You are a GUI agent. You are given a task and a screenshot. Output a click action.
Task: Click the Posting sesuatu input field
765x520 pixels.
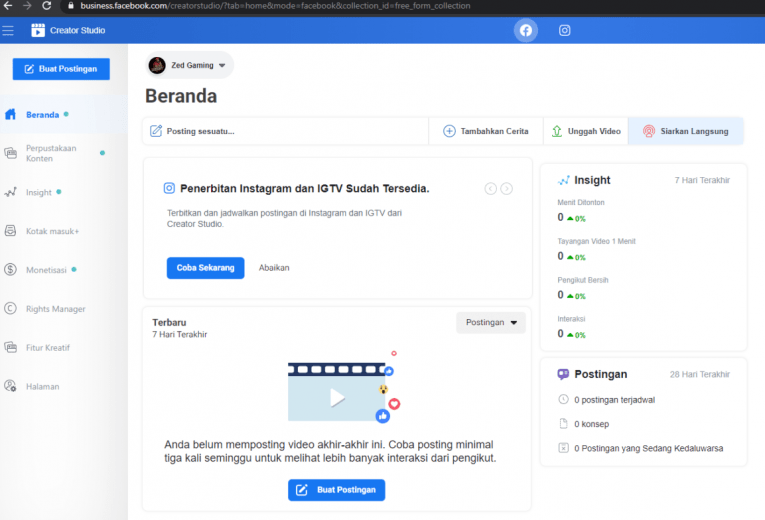pyautogui.click(x=286, y=131)
